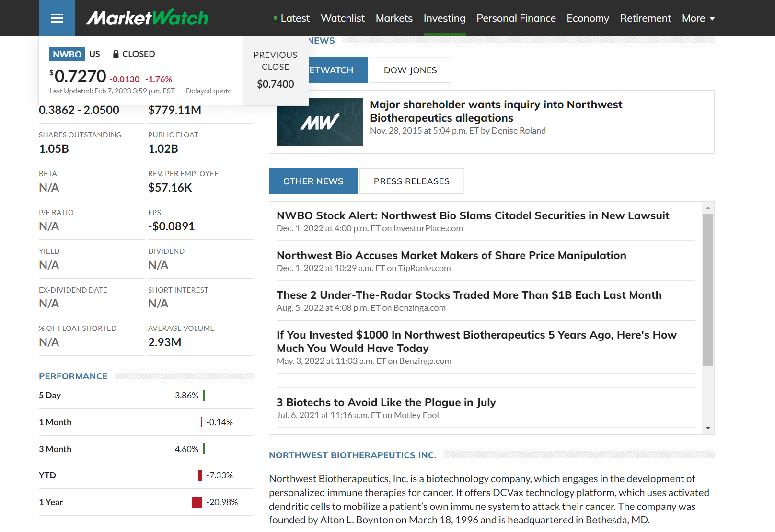
Task: Click the -1.76% change value
Action: click(159, 79)
